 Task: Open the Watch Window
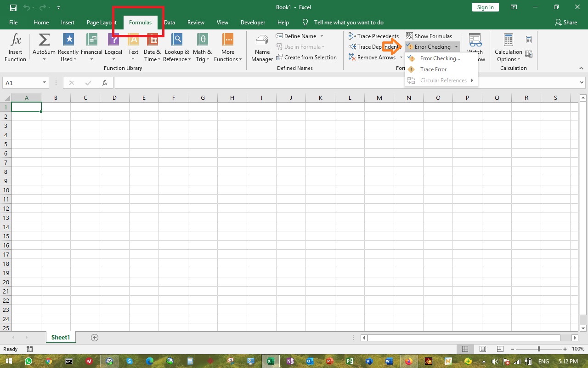[475, 47]
